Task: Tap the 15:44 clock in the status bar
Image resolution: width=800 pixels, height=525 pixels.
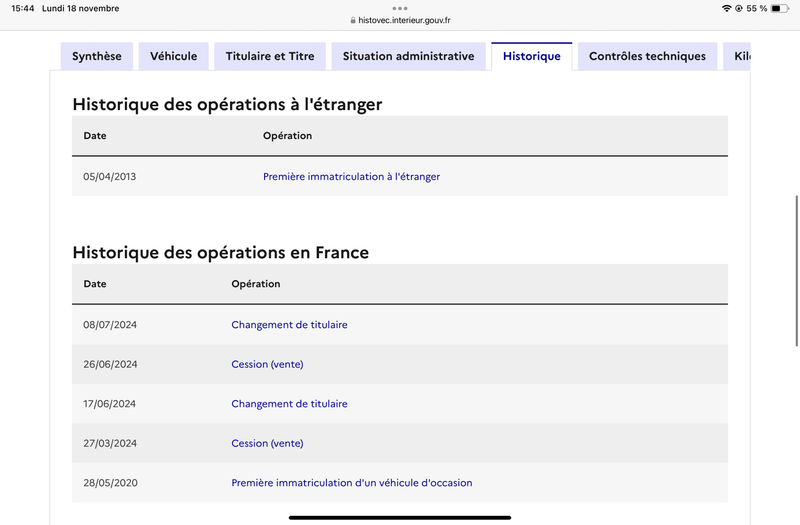Action: [x=22, y=8]
